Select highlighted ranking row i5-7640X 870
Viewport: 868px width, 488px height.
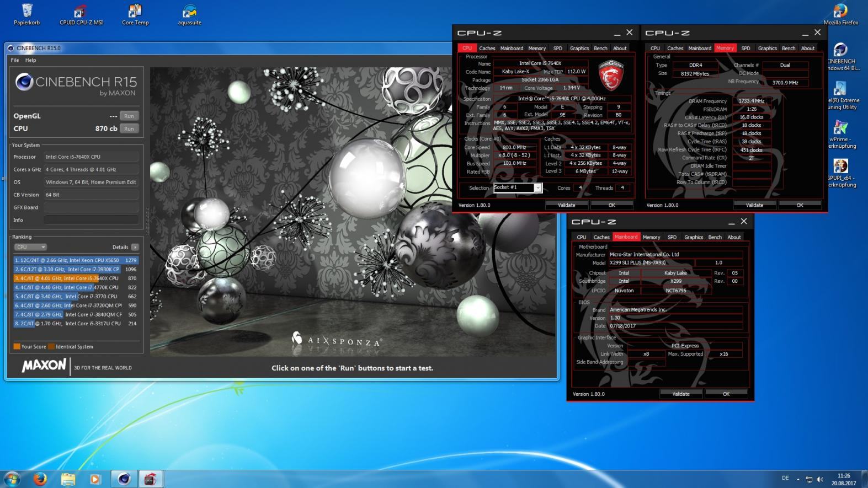point(76,278)
